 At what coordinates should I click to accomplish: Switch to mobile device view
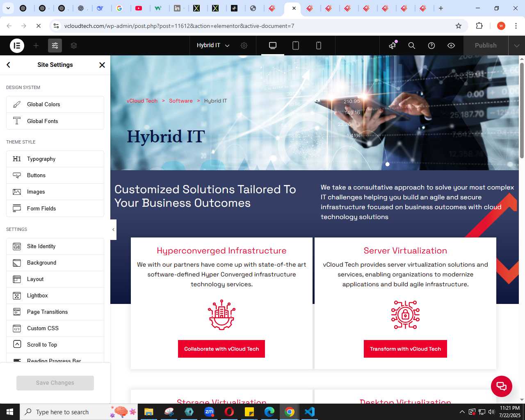[x=319, y=46]
